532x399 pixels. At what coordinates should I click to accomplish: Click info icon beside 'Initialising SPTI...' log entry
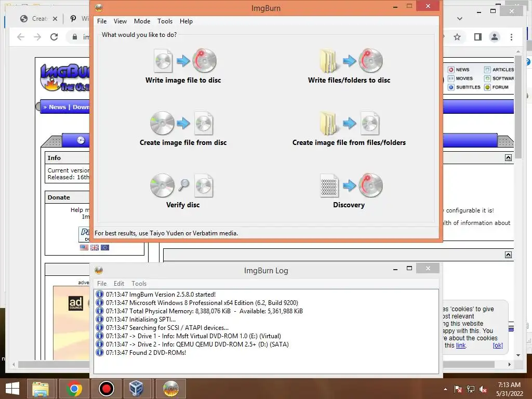click(99, 320)
